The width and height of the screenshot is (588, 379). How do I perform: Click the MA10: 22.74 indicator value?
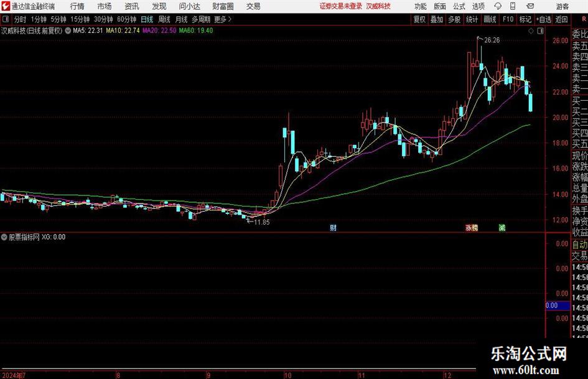pyautogui.click(x=123, y=30)
